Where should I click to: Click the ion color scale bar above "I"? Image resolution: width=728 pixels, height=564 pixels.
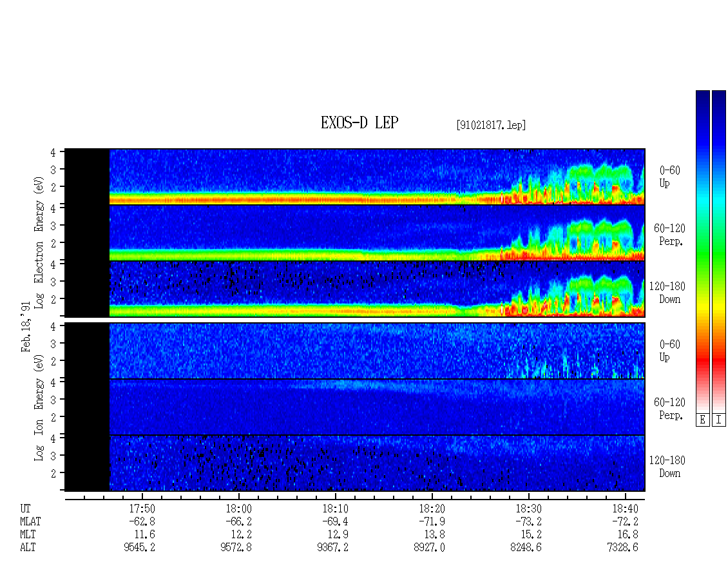[x=719, y=251]
